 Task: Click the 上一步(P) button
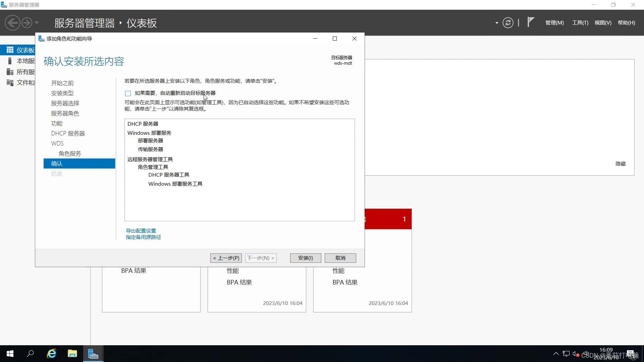tap(226, 258)
